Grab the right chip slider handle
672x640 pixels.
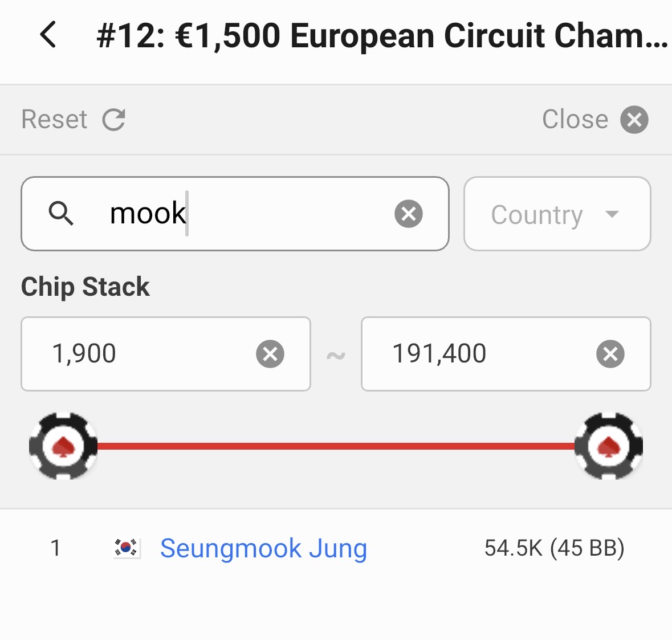coord(609,446)
